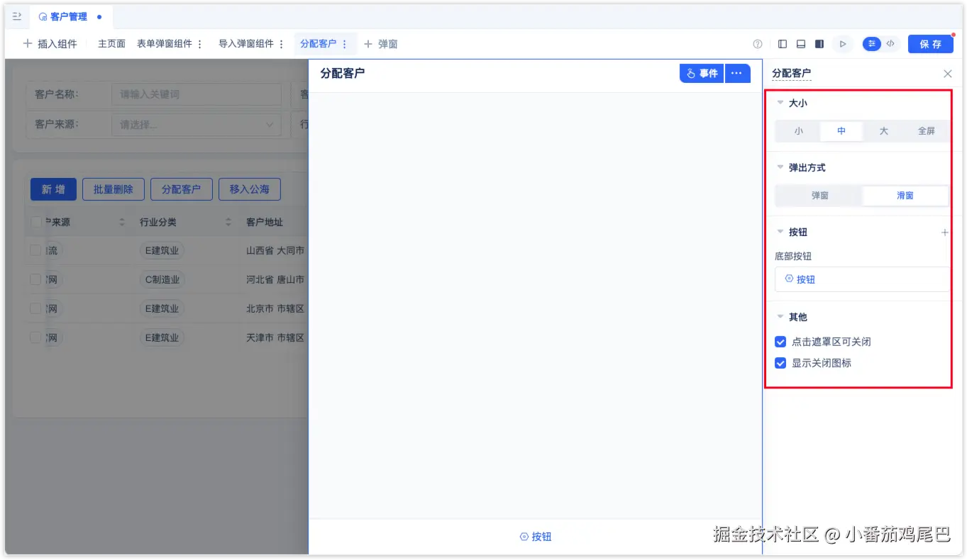Edit the 分配客户 panel title
This screenshot has height=560, width=967.
click(x=791, y=74)
